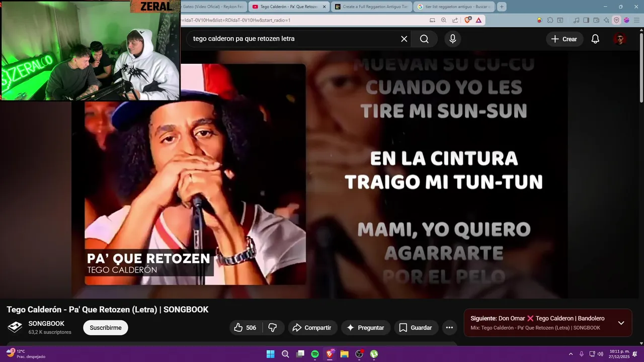Open Spotify from the taskbar
This screenshot has width=644, height=362.
click(x=315, y=354)
